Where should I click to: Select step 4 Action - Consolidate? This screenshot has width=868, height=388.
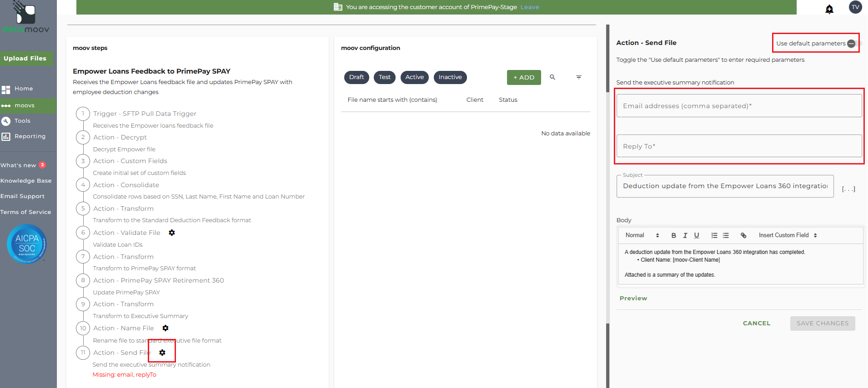pyautogui.click(x=126, y=185)
